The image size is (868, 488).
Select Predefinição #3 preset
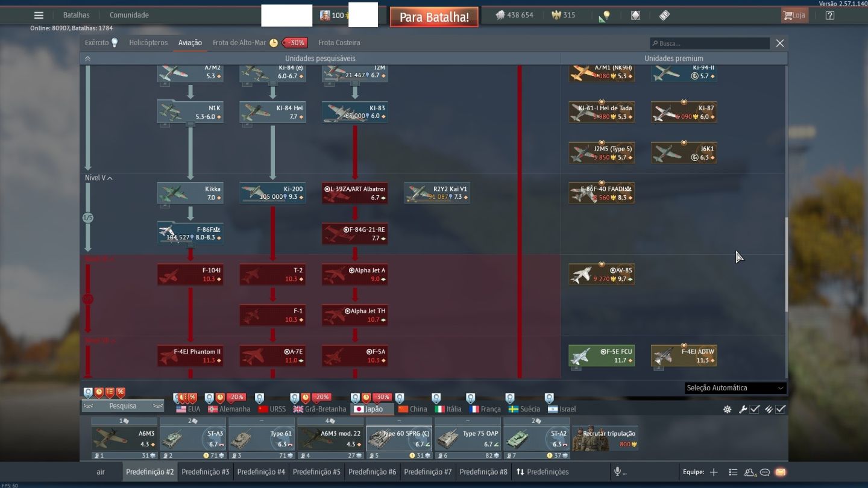point(206,472)
